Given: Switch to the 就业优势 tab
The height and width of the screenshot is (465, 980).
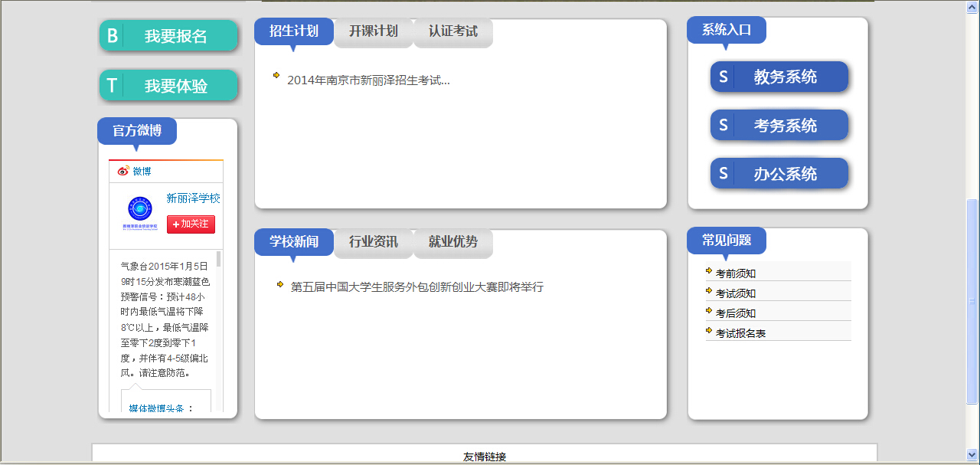Looking at the screenshot, I should pyautogui.click(x=453, y=242).
